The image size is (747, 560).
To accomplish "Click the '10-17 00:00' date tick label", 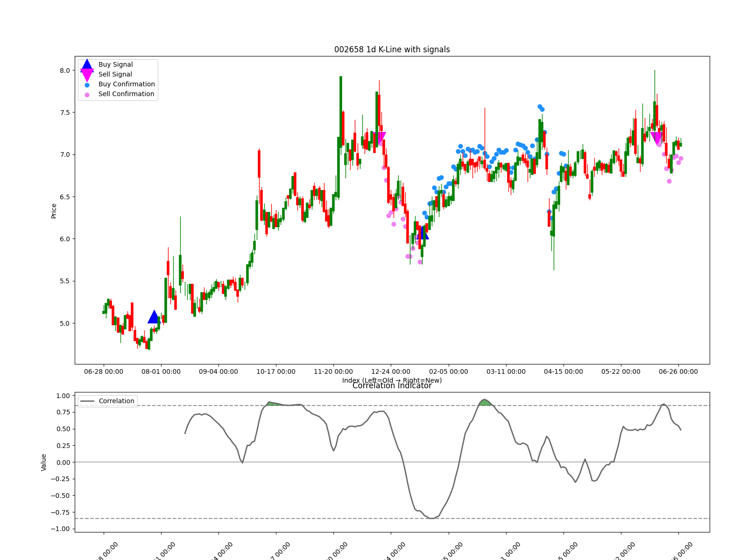I will pyautogui.click(x=276, y=371).
